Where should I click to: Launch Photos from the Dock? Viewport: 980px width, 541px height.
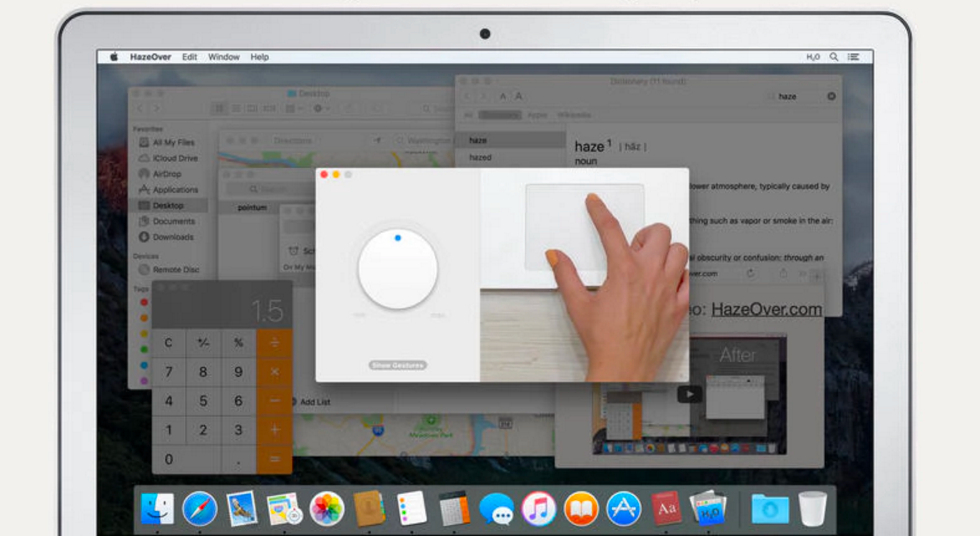tap(327, 509)
